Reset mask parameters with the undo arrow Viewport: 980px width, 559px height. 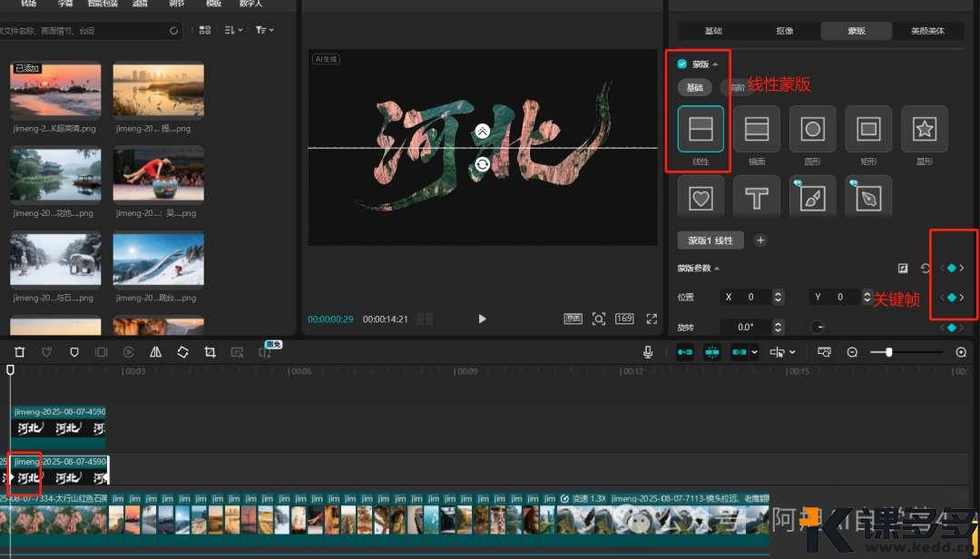pyautogui.click(x=925, y=268)
